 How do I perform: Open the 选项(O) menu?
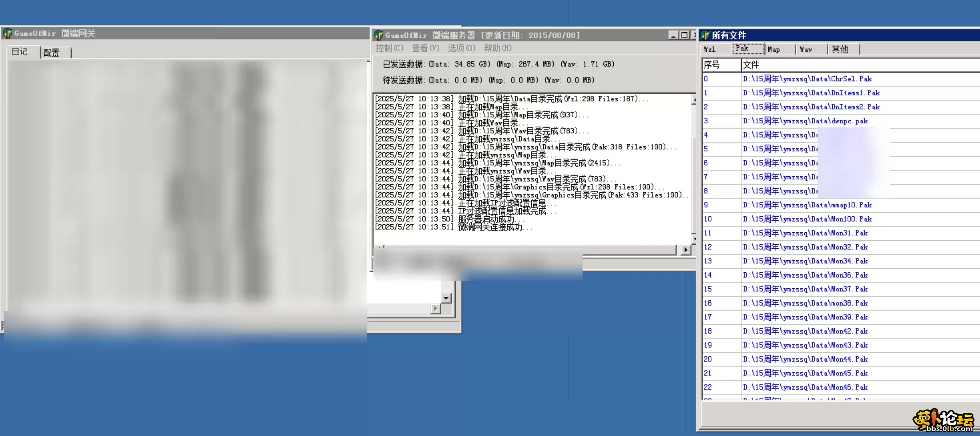click(462, 48)
